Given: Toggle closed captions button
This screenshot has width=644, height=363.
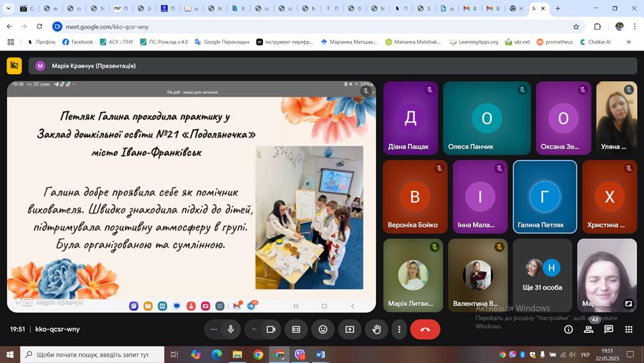Looking at the screenshot, I should [296, 329].
